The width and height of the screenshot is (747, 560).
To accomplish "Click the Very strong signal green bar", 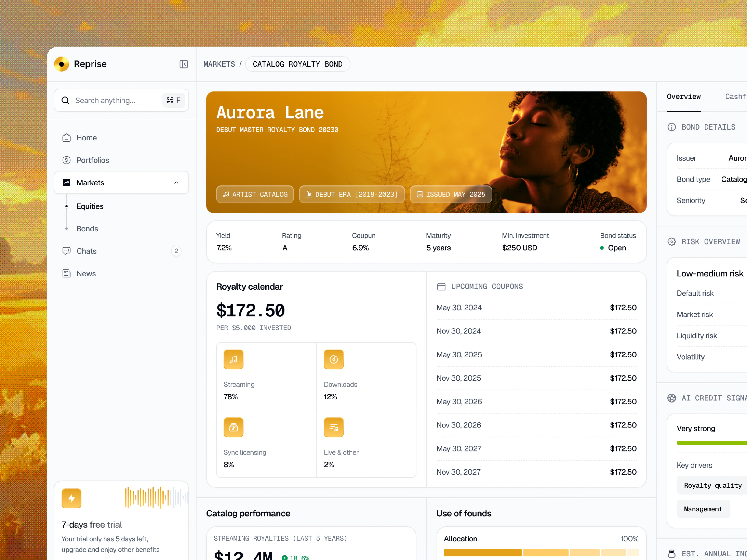I will [x=712, y=443].
